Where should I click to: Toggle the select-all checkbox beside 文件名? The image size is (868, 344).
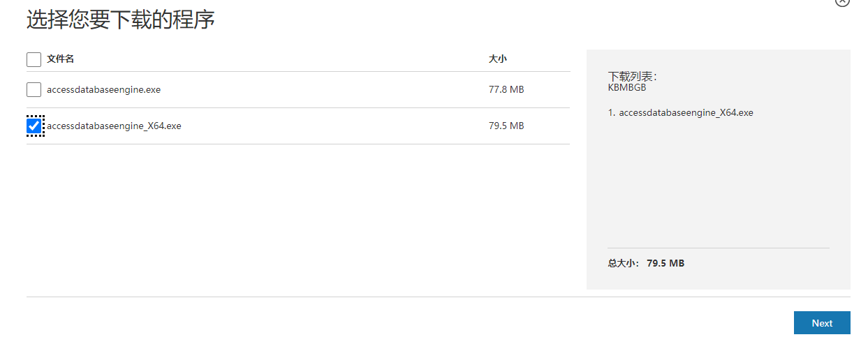[34, 59]
